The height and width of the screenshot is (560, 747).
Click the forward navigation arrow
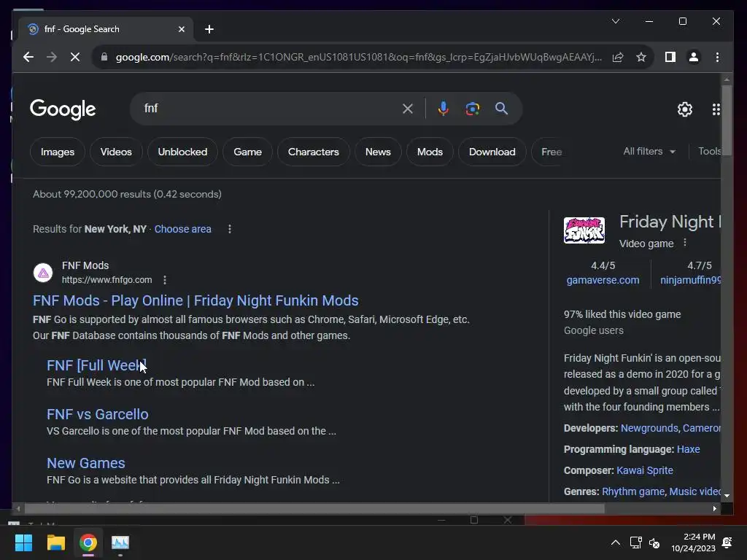(x=52, y=57)
